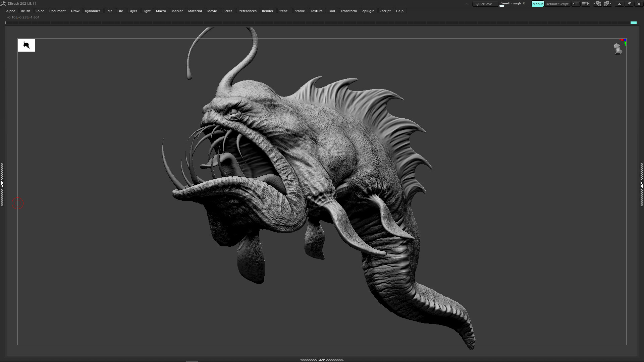Expand the right tray with its edge arrow
The width and height of the screenshot is (644, 362).
pos(642,186)
